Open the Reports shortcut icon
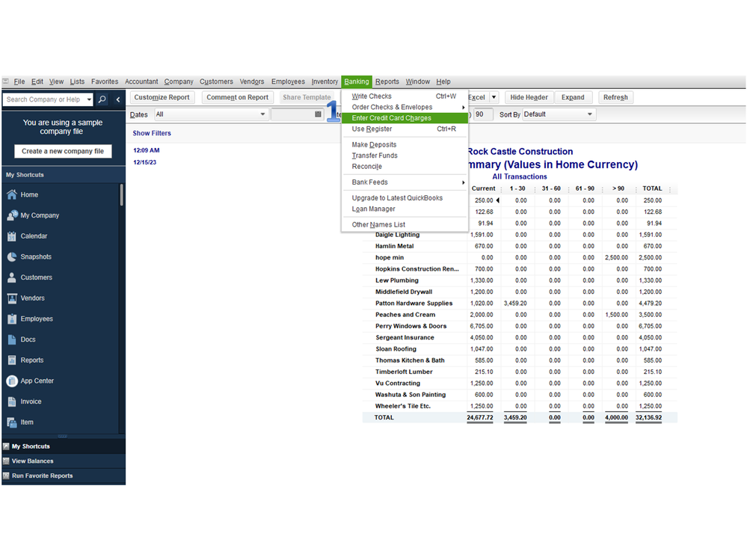This screenshot has width=747, height=560. click(12, 360)
